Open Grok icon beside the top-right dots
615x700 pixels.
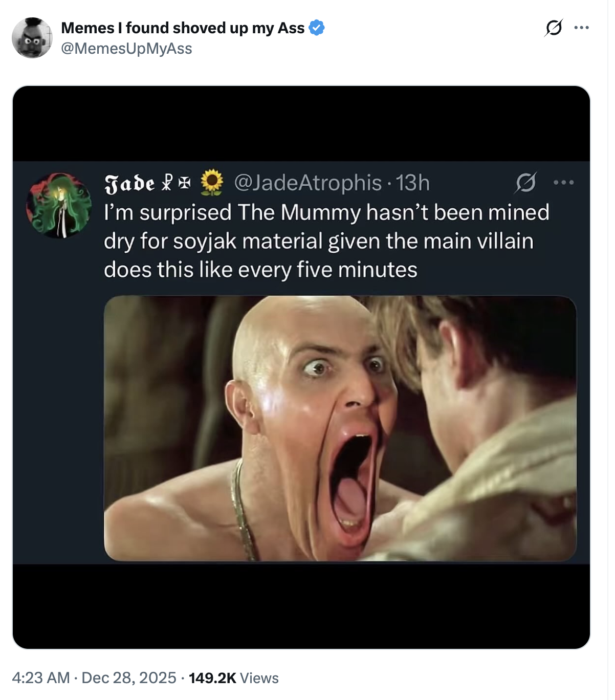coord(553,28)
